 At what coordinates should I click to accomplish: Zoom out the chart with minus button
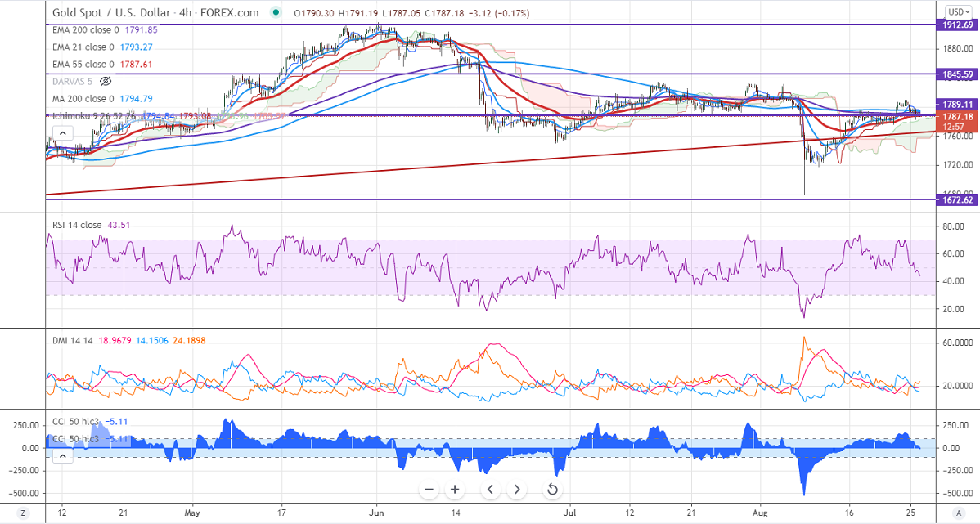pyautogui.click(x=429, y=490)
